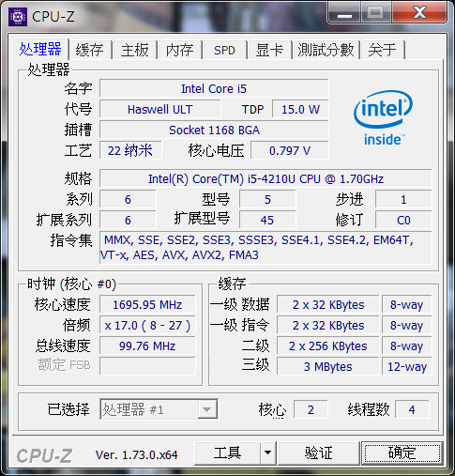Expand the 工具 button dropdown arrow
The width and height of the screenshot is (455, 476).
click(267, 453)
